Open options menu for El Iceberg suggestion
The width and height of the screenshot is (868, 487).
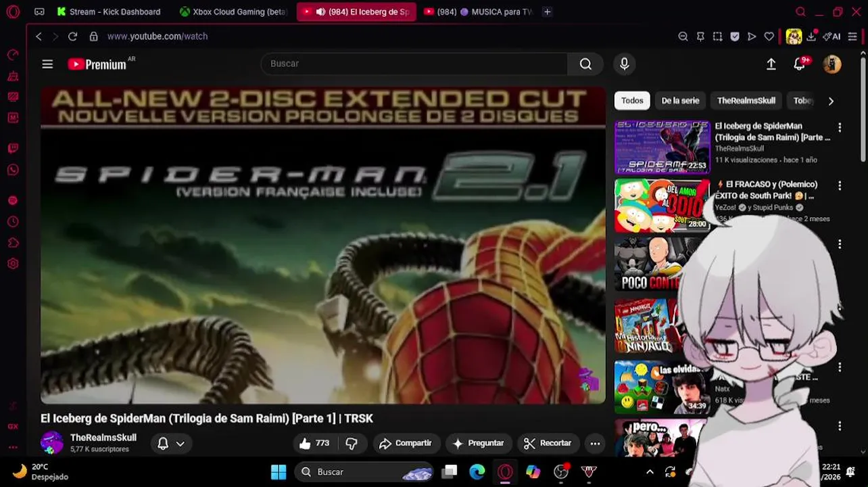tap(840, 127)
